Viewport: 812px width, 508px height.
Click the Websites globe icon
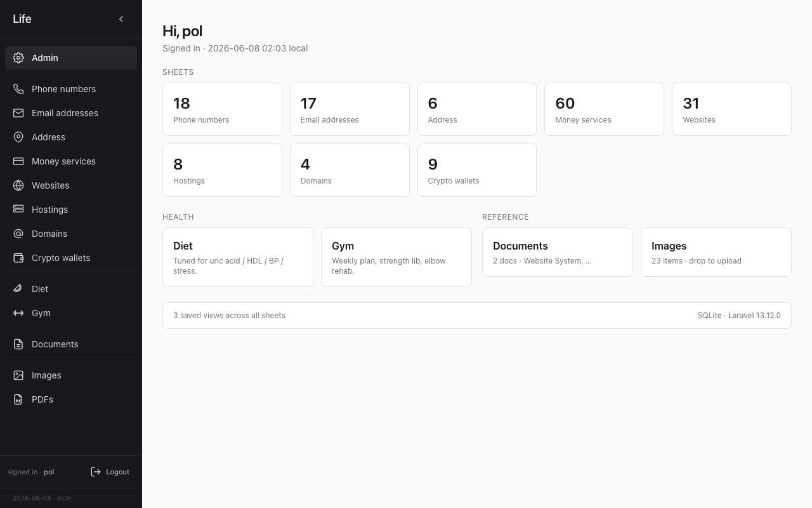pos(18,185)
